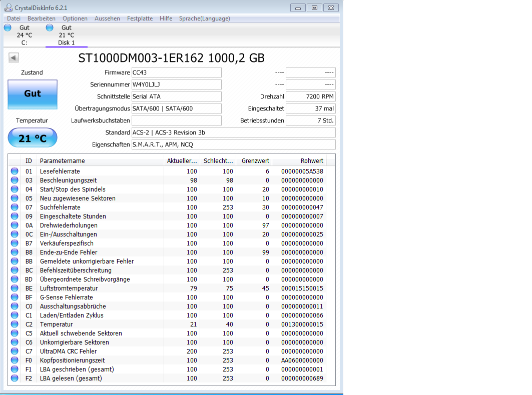Open the Aussehen menu
Viewport: 532px width, 395px height.
pyautogui.click(x=107, y=18)
